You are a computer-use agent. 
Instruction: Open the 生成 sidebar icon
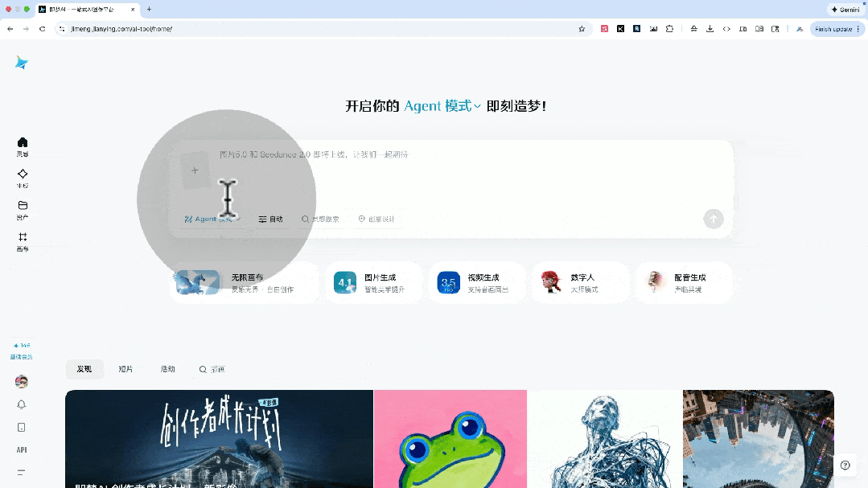(x=22, y=178)
